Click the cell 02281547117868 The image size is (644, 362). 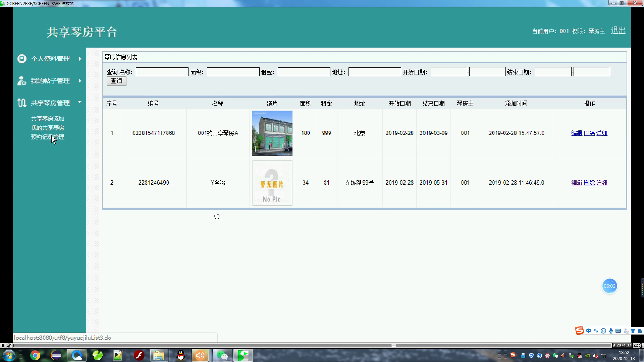pyautogui.click(x=154, y=133)
